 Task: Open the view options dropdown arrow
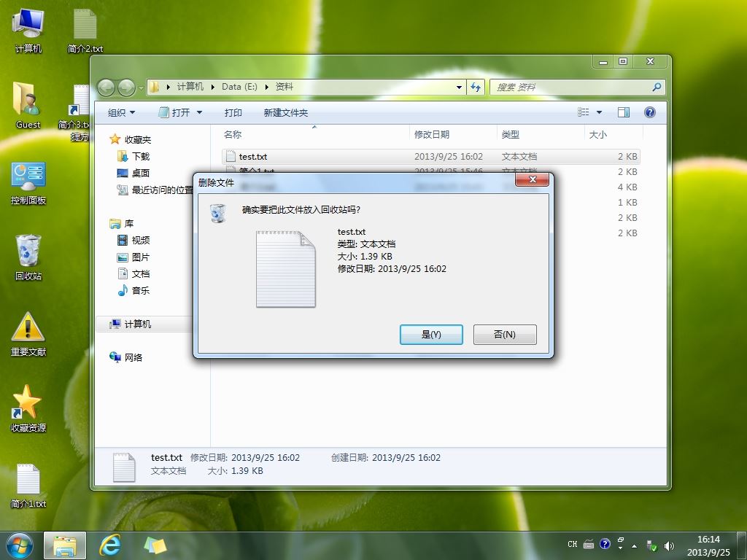point(600,112)
